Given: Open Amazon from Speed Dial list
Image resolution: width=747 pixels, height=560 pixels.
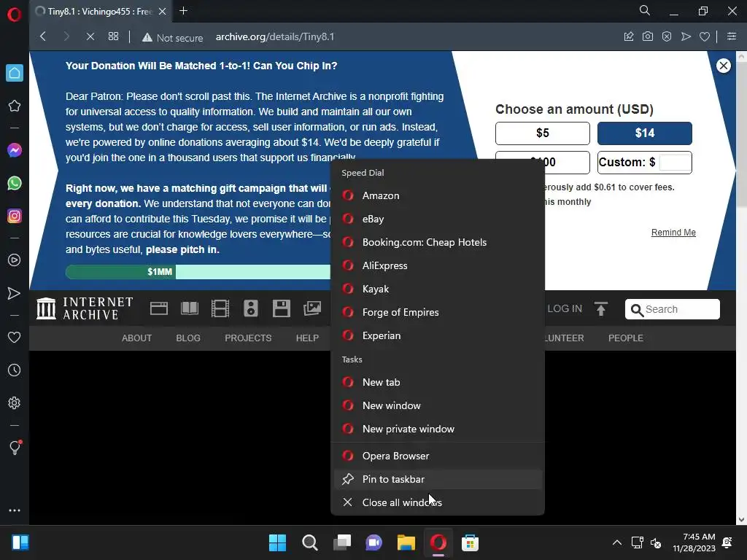Looking at the screenshot, I should [x=438, y=195].
